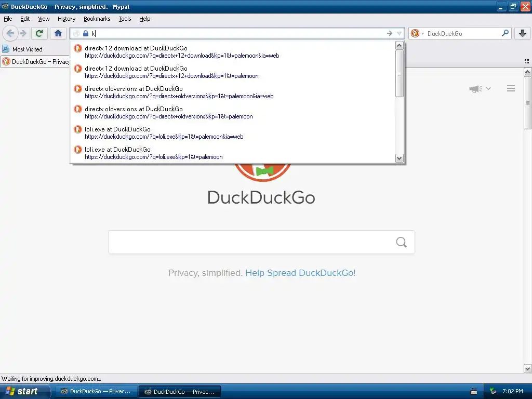Image resolution: width=532 pixels, height=399 pixels.
Task: Click the Most Visited bookmarks folder
Action: (x=22, y=49)
